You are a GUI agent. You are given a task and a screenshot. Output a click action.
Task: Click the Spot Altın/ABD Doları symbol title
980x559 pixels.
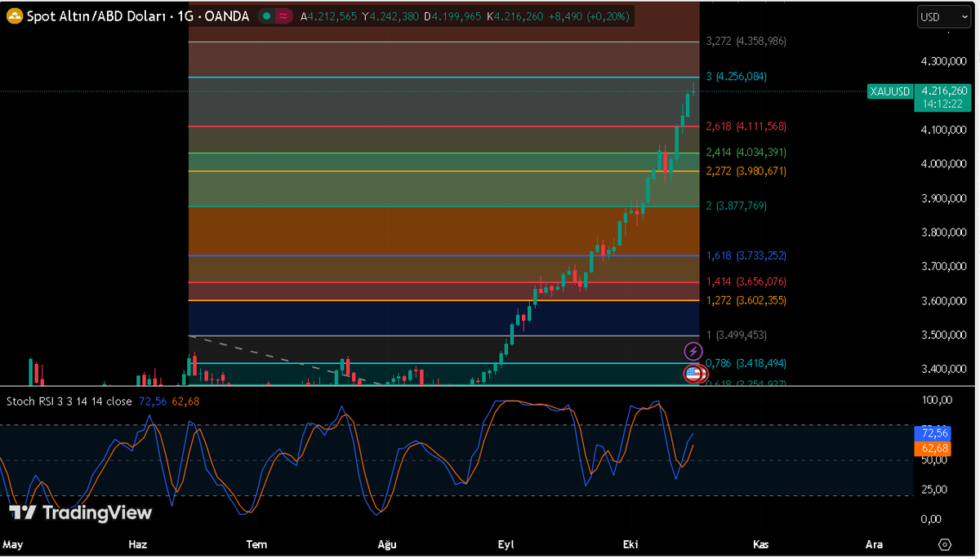click(97, 16)
